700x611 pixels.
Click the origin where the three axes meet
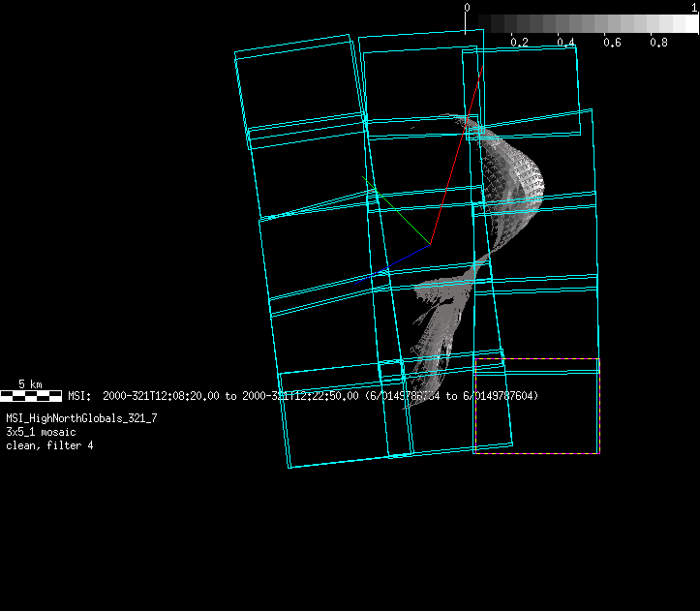(x=430, y=243)
